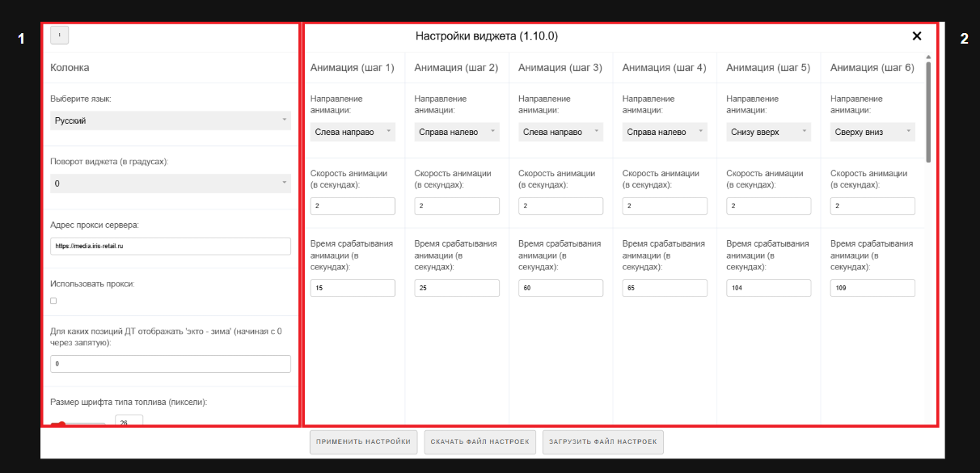Open step 5 direction dropdown Снизу вверх

pos(768,132)
